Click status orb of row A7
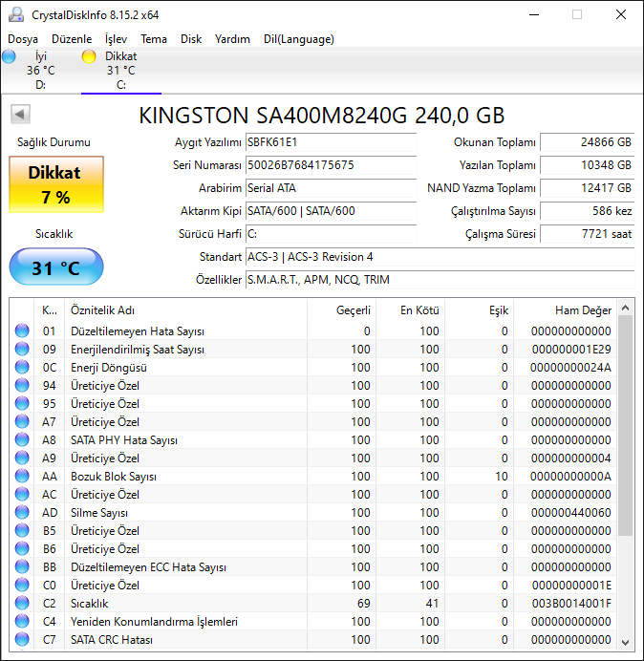The height and width of the screenshot is (661, 644). click(22, 421)
